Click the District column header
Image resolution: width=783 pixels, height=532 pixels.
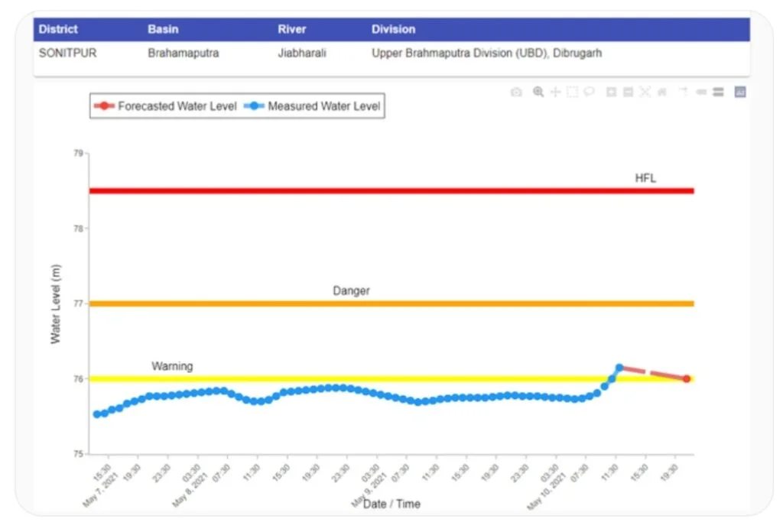pyautogui.click(x=58, y=29)
